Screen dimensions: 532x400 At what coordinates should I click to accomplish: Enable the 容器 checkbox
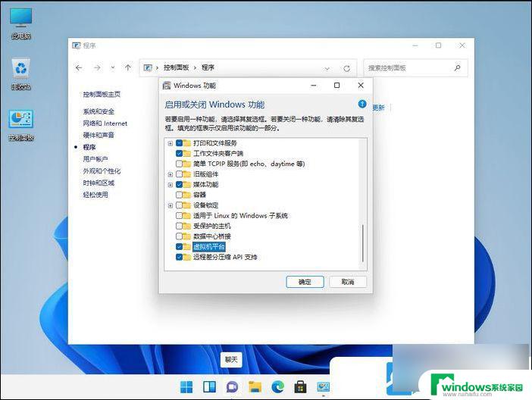[180, 195]
